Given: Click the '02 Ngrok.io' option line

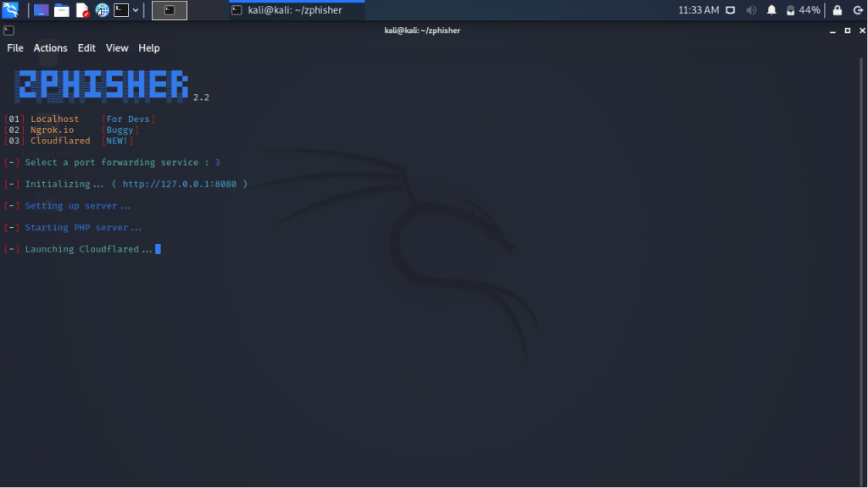Looking at the screenshot, I should coord(71,130).
